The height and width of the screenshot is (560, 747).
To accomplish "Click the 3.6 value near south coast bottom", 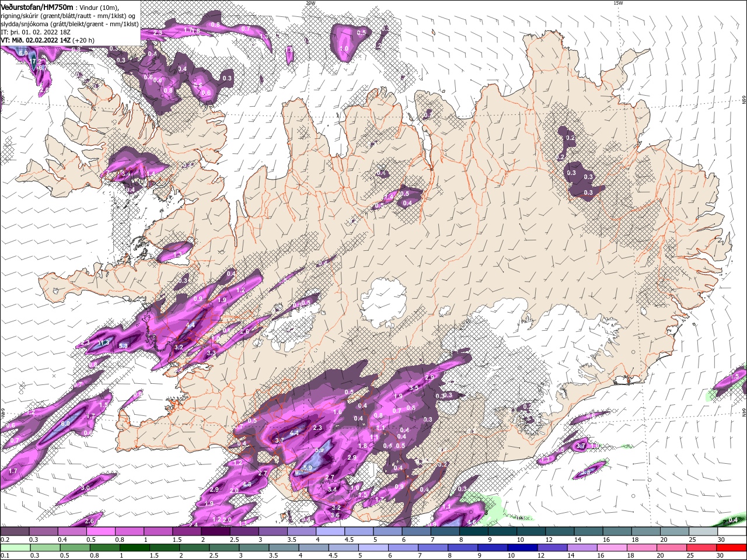I will click(335, 515).
